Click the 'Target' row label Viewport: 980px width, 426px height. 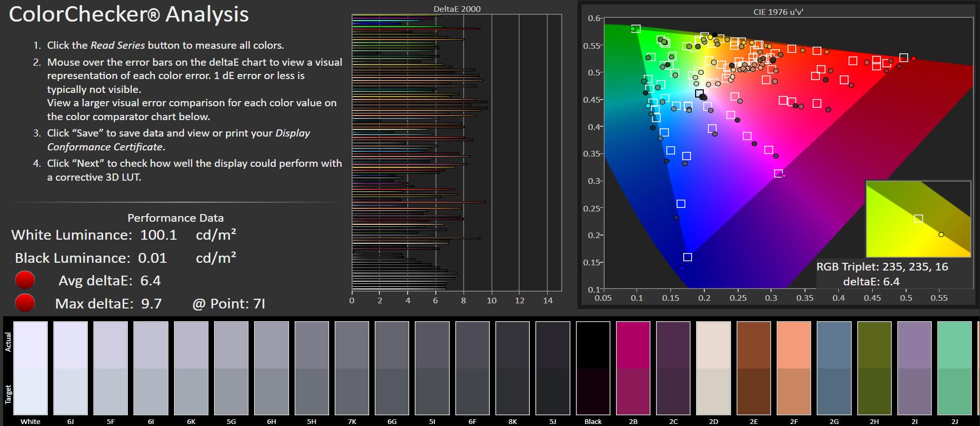tap(8, 394)
